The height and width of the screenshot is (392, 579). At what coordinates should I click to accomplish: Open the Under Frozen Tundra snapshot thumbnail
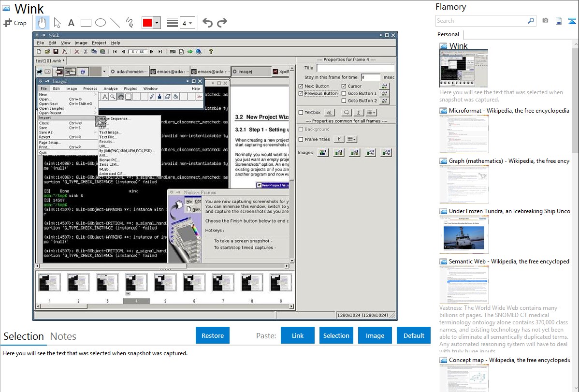point(464,234)
